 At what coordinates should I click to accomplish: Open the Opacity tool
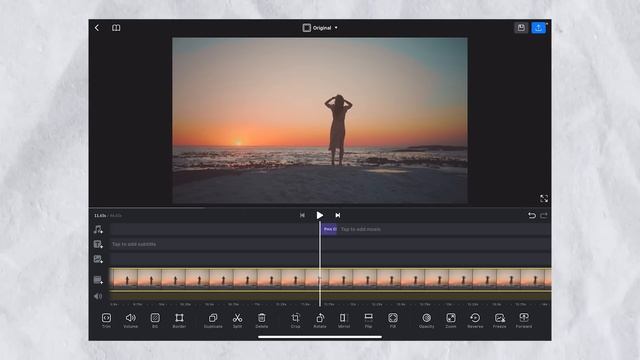(427, 320)
